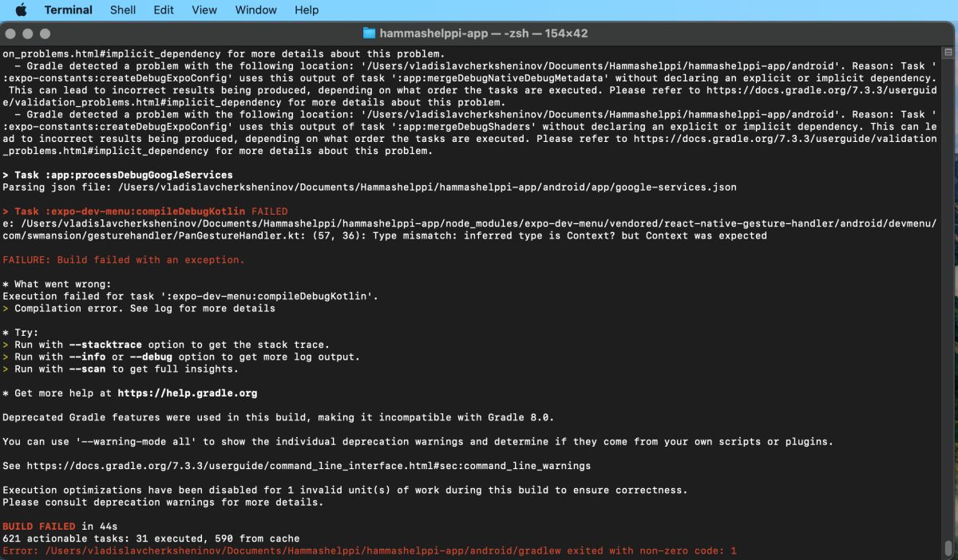Click the '--scan' option text
Image resolution: width=958 pixels, height=560 pixels.
[88, 369]
